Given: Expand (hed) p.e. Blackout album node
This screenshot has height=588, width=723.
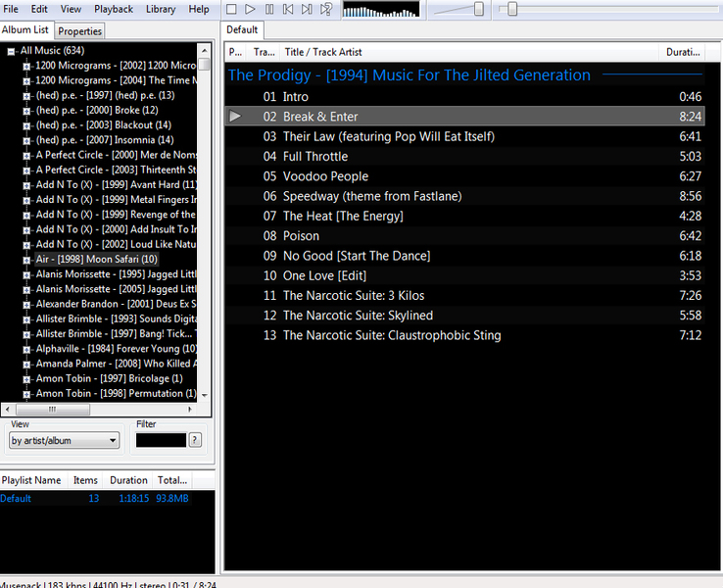Looking at the screenshot, I should 26,125.
